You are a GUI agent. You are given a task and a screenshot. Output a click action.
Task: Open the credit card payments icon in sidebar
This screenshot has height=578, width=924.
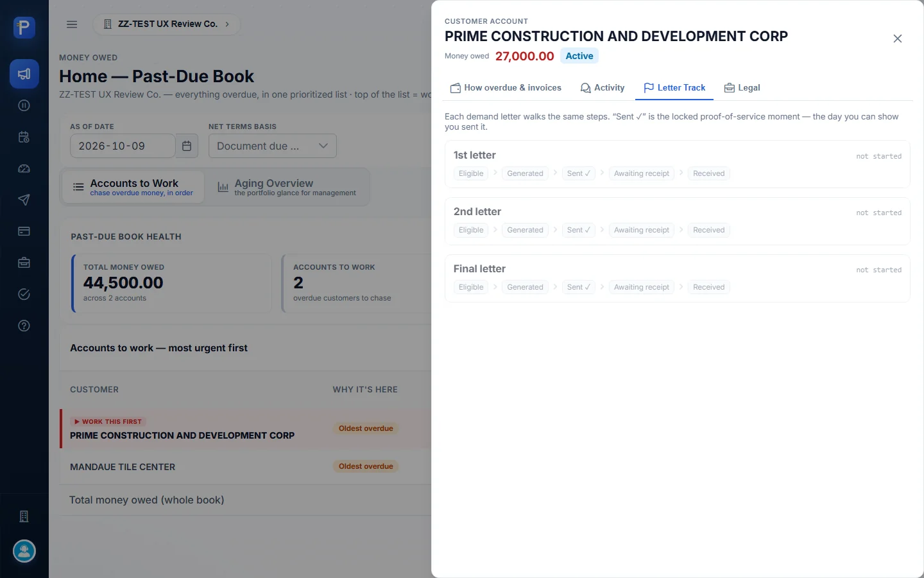(24, 231)
